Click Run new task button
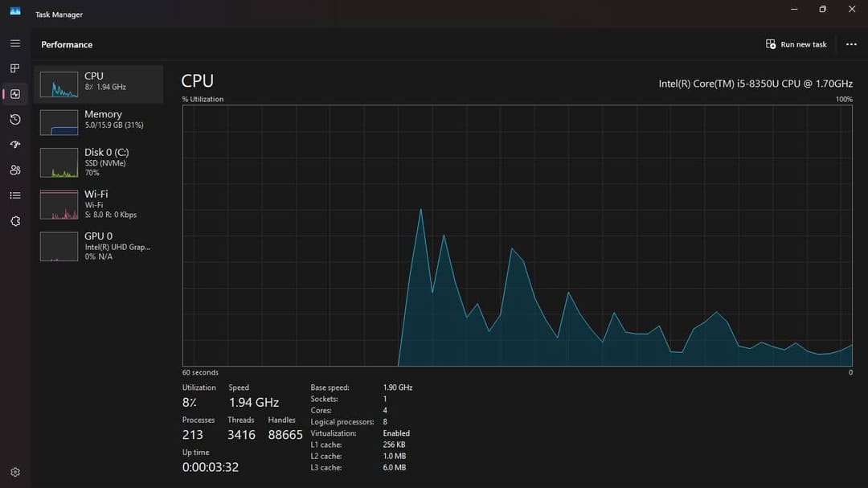 click(796, 44)
